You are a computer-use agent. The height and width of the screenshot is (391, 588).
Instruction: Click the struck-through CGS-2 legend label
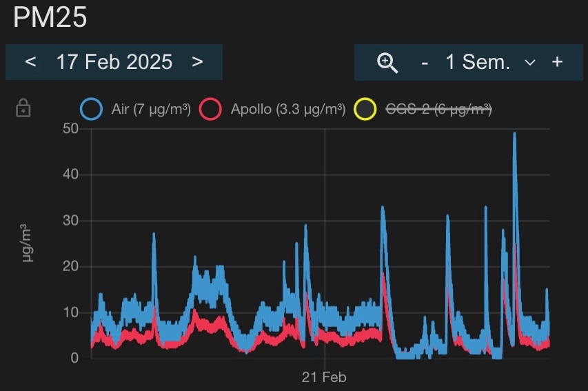(x=438, y=109)
